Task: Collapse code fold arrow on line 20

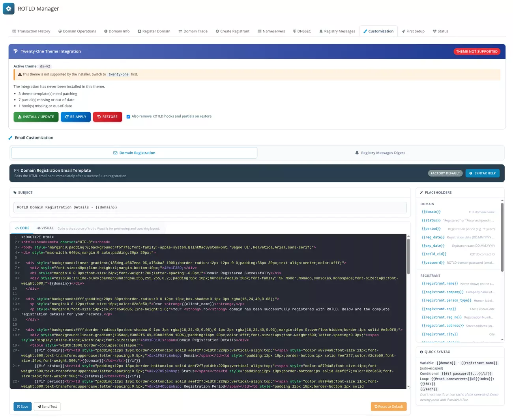Action: click(19, 351)
